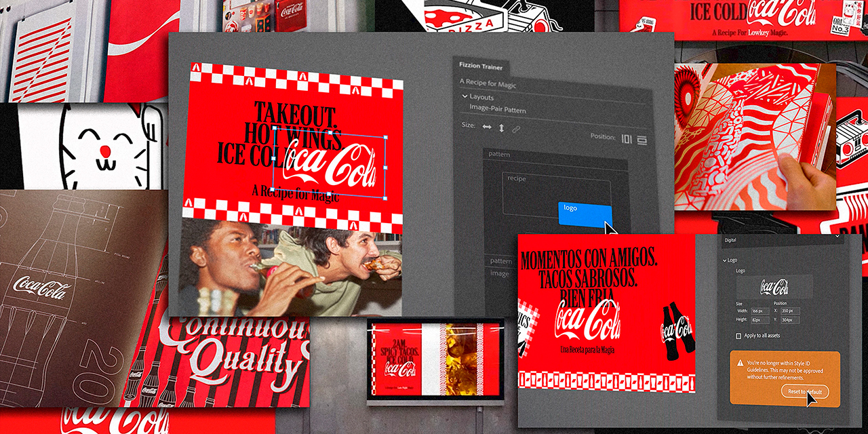
Task: Collapse the Layouts section chevron
Action: (x=465, y=97)
